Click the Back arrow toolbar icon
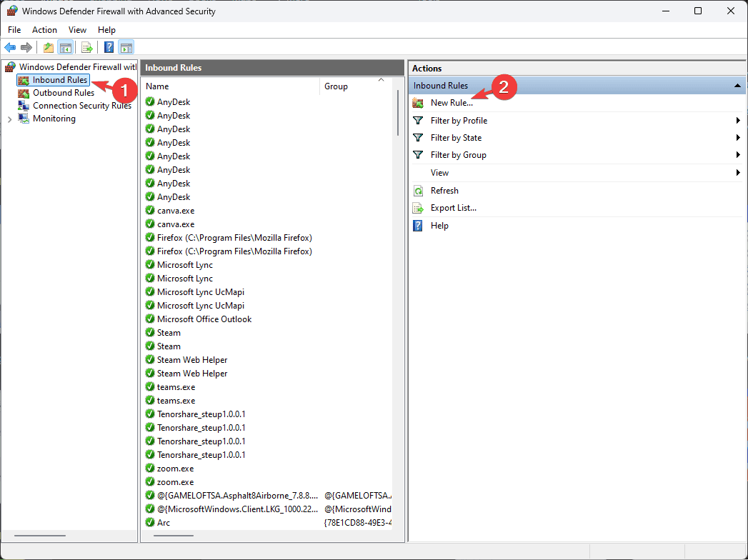The image size is (748, 560). click(10, 47)
